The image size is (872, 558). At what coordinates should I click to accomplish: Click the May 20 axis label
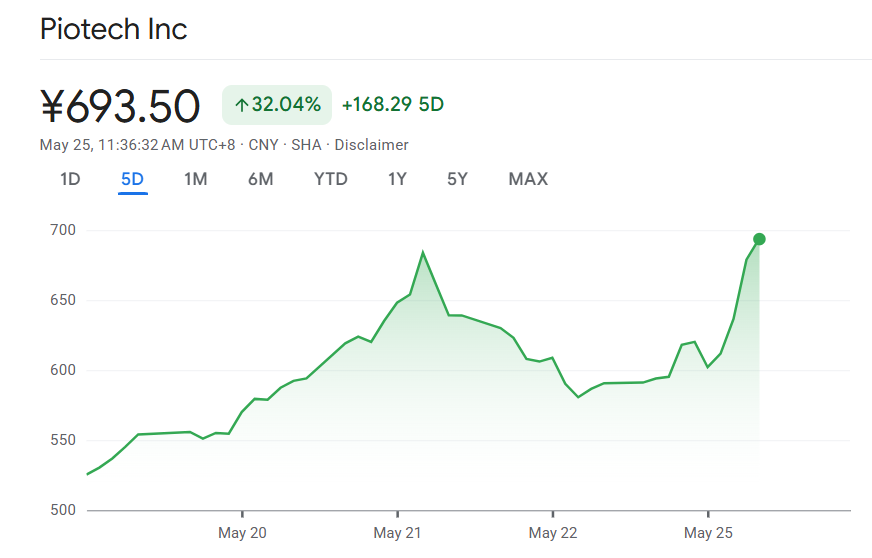tap(242, 533)
